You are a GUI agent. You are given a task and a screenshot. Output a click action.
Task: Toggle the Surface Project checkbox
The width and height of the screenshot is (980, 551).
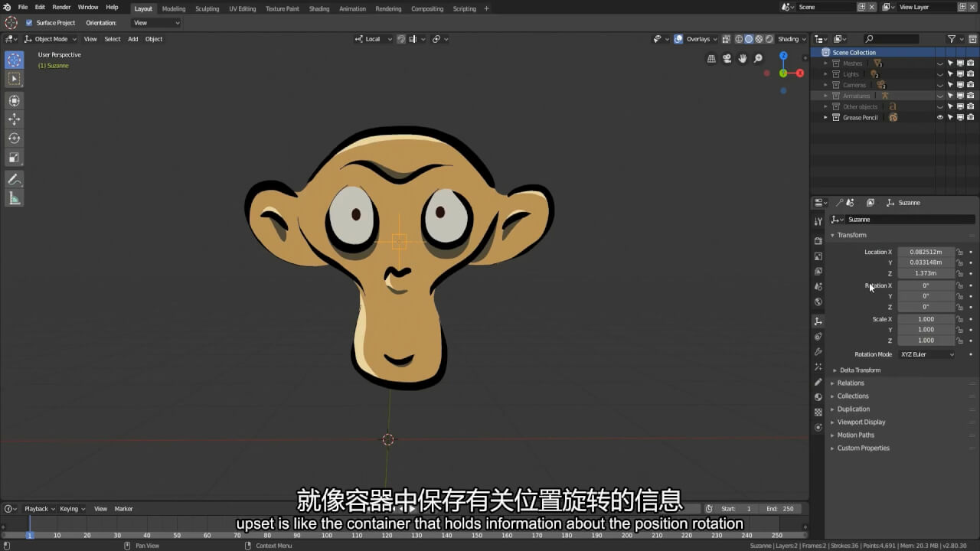click(x=29, y=23)
